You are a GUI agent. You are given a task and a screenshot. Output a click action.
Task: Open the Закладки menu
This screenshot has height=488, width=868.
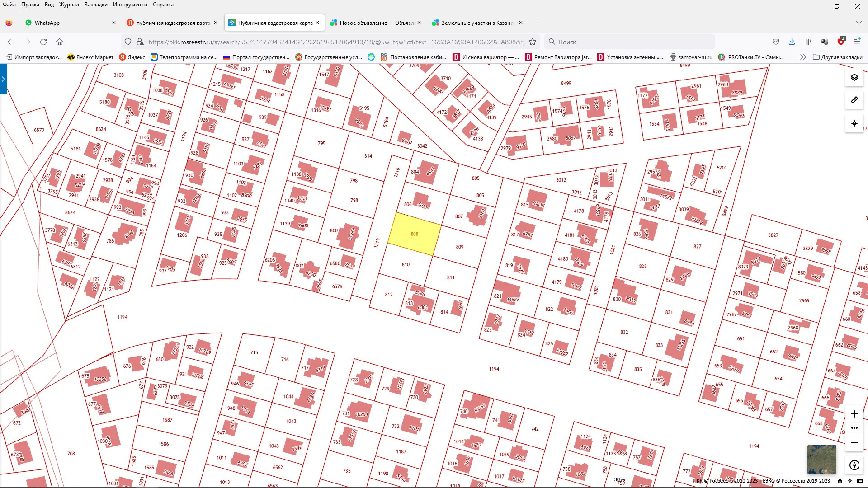pyautogui.click(x=96, y=5)
